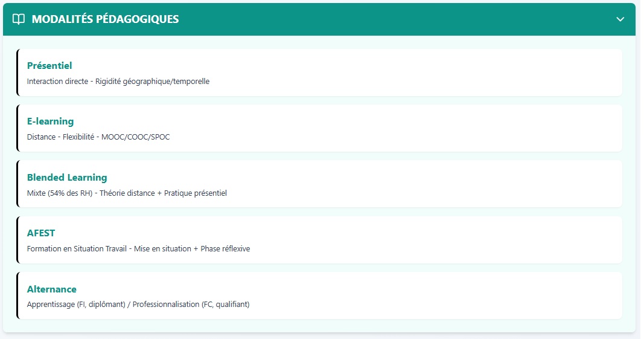The height and width of the screenshot is (339, 644).
Task: Select the AFEST heading
Action: pos(41,233)
